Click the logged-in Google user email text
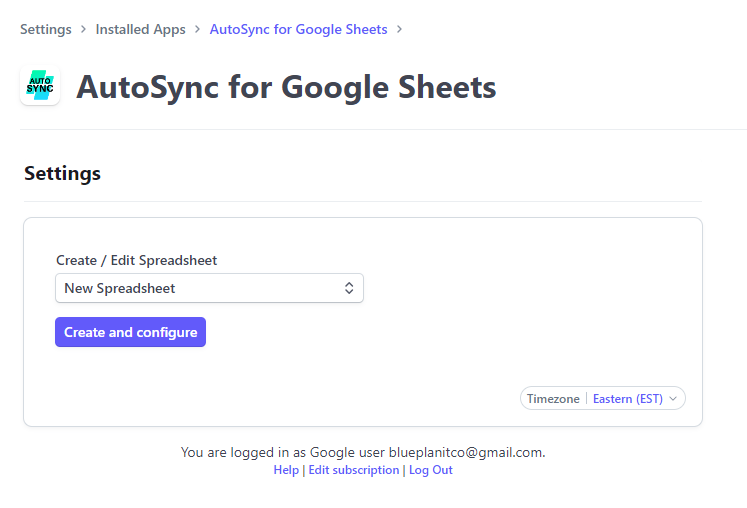 click(467, 452)
